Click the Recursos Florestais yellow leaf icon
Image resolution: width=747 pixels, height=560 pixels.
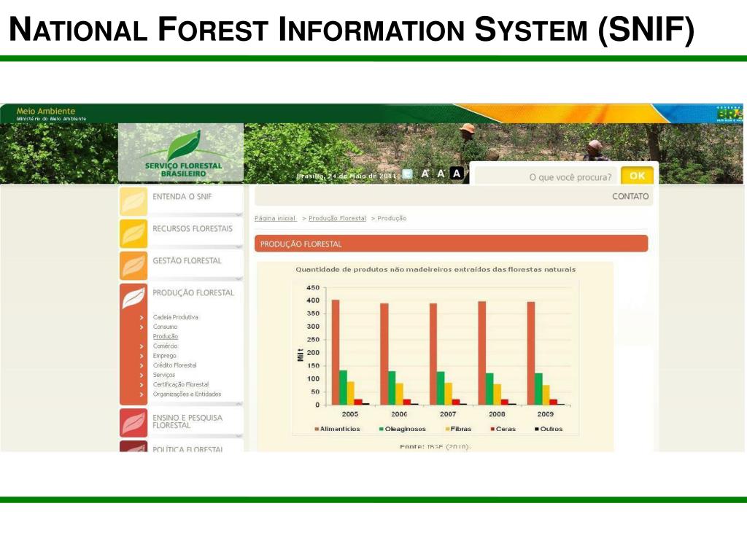[x=133, y=233]
